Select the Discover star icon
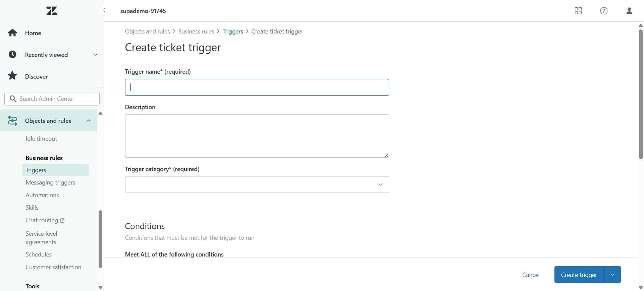 (12, 75)
